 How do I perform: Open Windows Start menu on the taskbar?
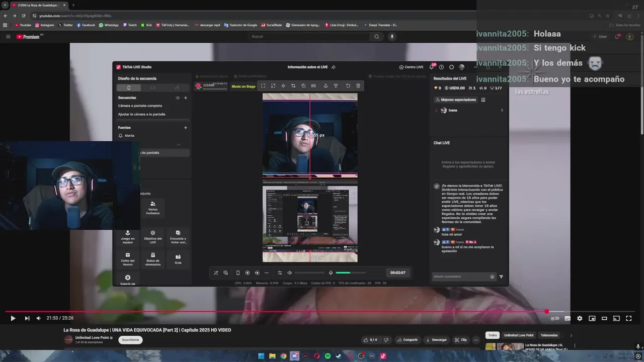[x=261, y=356]
